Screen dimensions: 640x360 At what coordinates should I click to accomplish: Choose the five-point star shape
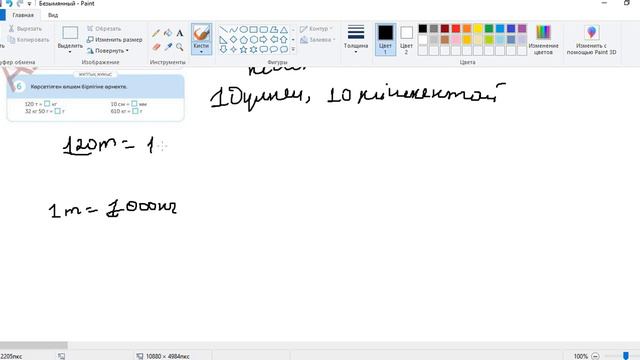244,49
